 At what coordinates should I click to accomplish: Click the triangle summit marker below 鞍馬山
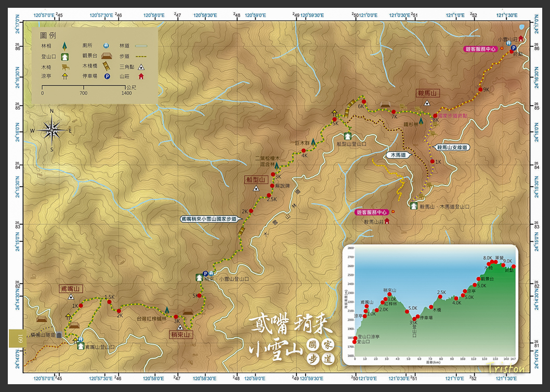tap(427, 102)
